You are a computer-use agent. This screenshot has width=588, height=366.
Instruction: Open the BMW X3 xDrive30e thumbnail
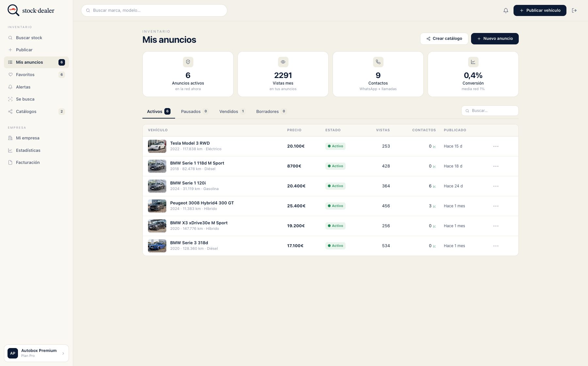pos(157,226)
